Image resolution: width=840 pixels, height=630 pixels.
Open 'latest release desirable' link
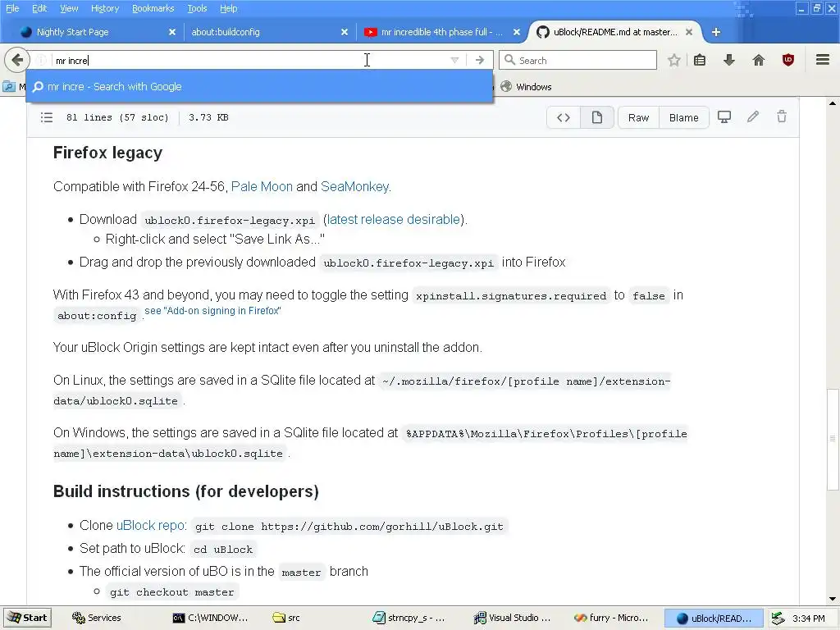click(x=393, y=219)
